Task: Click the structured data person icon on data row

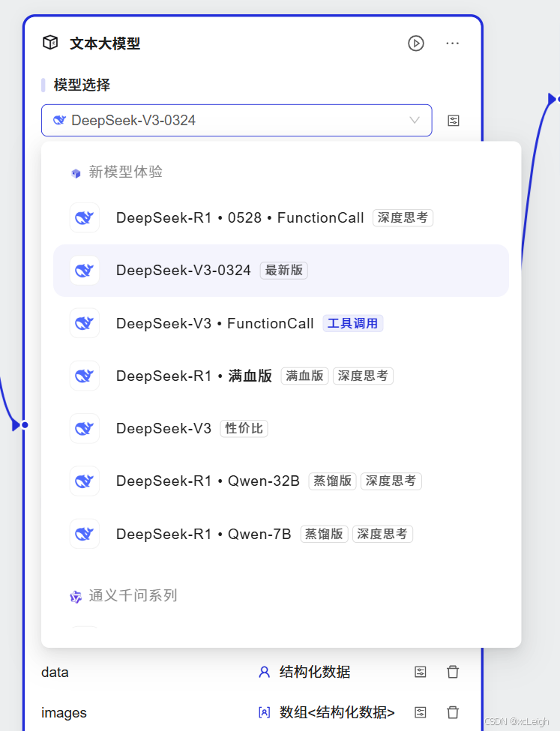Action: [x=265, y=672]
